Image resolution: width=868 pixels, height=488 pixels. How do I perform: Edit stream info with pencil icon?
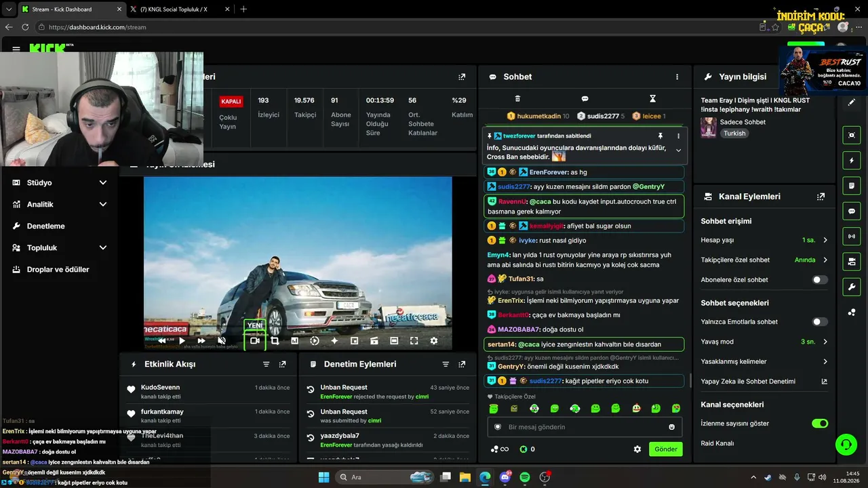(x=852, y=102)
